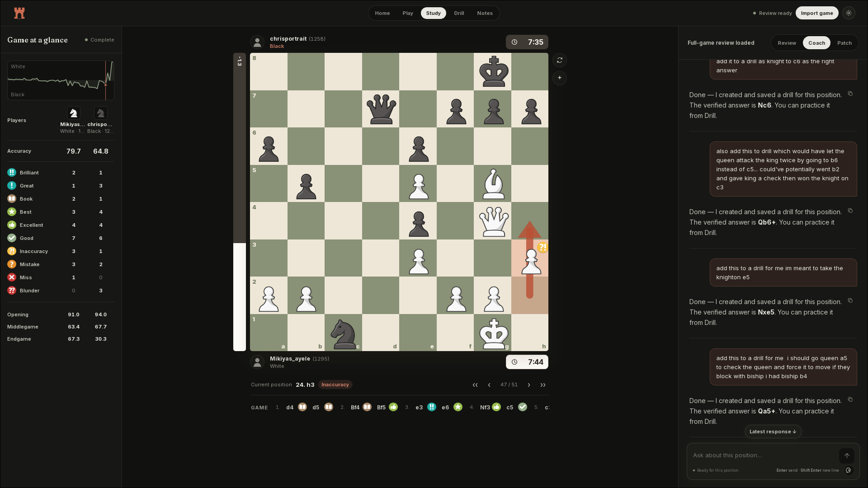Click the Review ready status indicator

[x=773, y=13]
